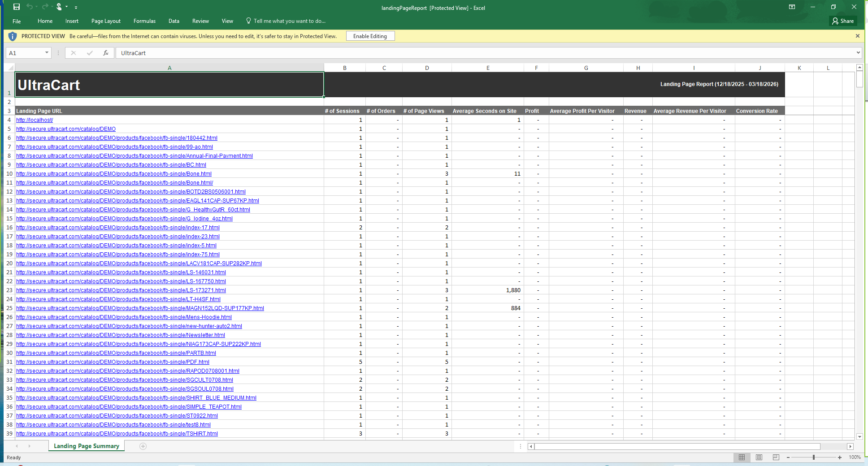Screen dimensions: 868x466
Task: Open the fb-single/Annual-Final-Payment.html link
Action: tap(135, 155)
